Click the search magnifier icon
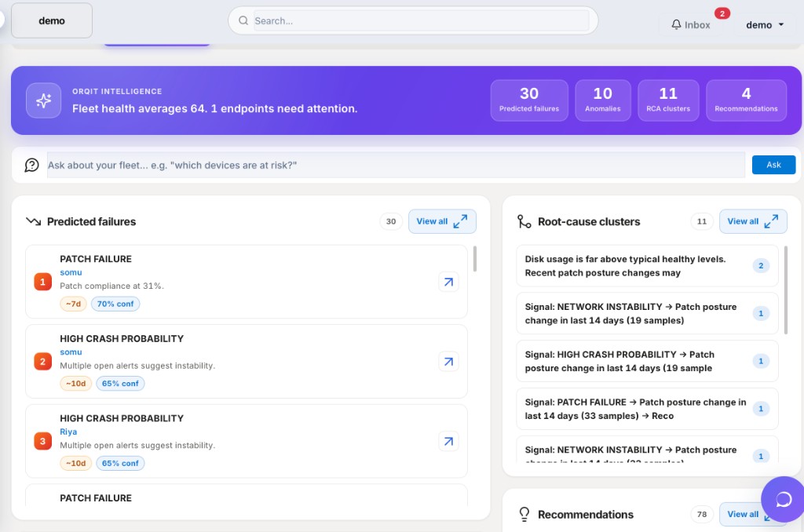804x532 pixels. coord(243,20)
